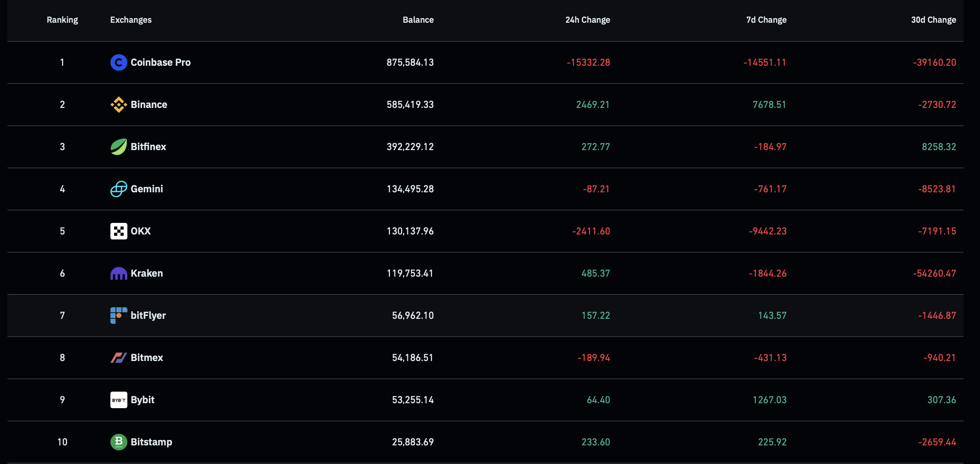Click the Bitstamp logo icon
The width and height of the screenshot is (980, 464).
119,442
